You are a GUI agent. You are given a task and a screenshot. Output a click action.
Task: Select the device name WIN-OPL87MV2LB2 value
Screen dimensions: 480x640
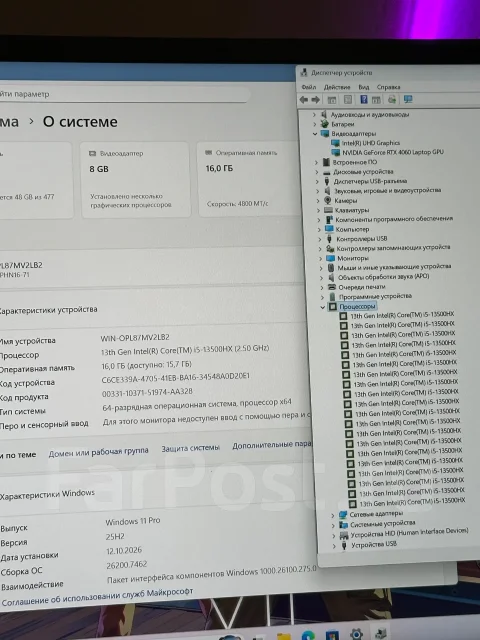(x=135, y=338)
